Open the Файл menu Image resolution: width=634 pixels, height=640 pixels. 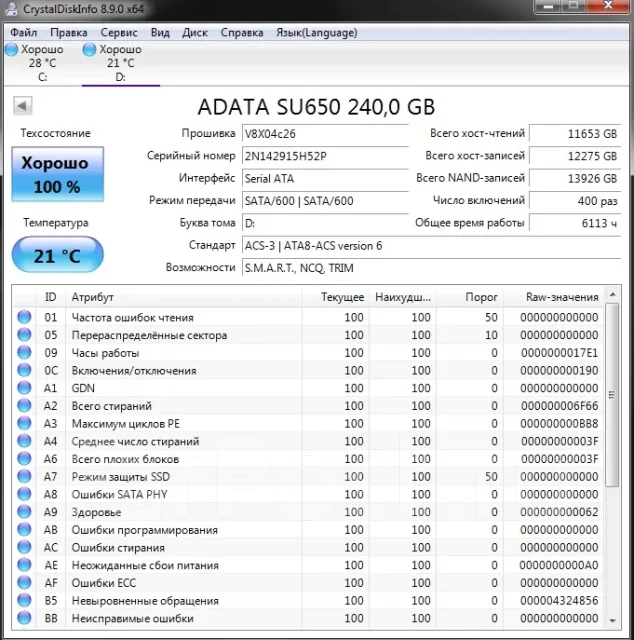pyautogui.click(x=23, y=33)
